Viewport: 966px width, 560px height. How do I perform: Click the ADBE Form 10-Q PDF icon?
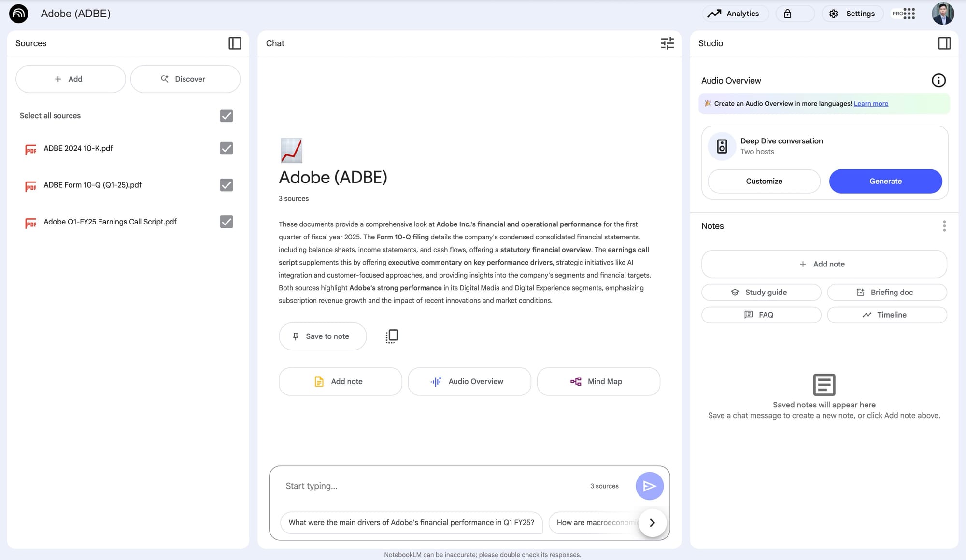pos(30,186)
